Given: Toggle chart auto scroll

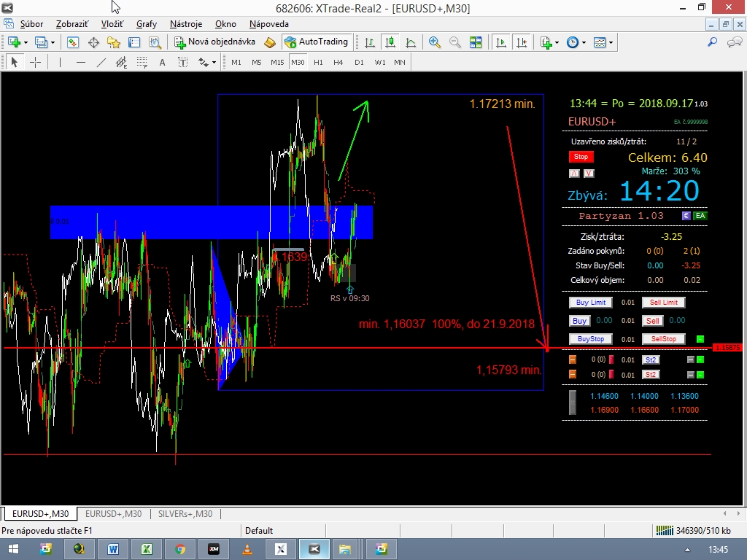Looking at the screenshot, I should pyautogui.click(x=500, y=42).
